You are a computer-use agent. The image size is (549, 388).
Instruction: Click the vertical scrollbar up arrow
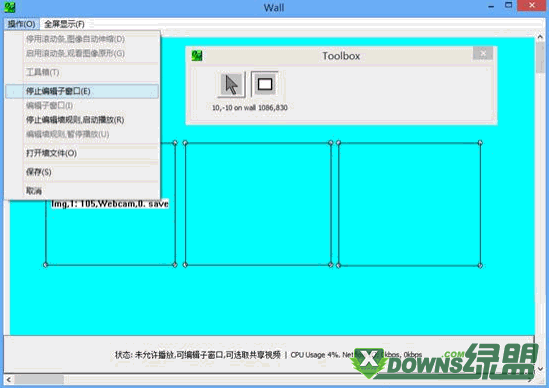540,36
